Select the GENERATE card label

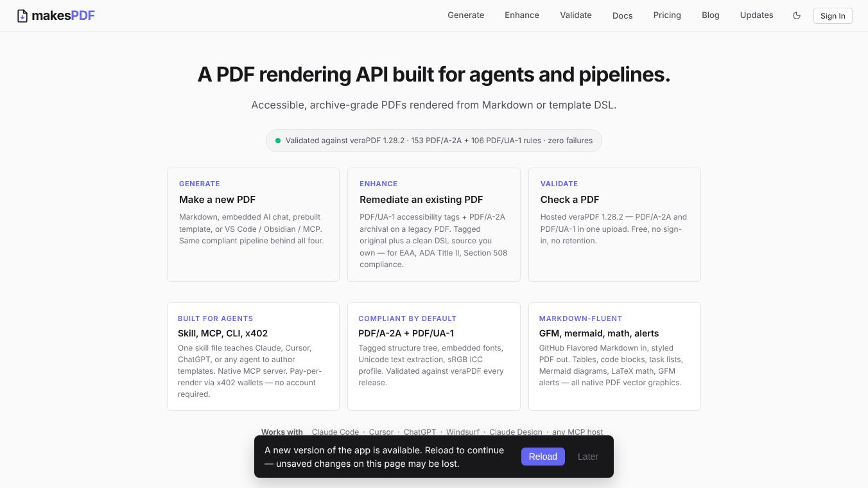(x=200, y=184)
